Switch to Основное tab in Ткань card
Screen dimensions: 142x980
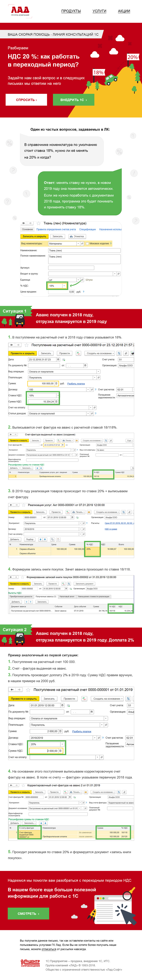[27, 229]
